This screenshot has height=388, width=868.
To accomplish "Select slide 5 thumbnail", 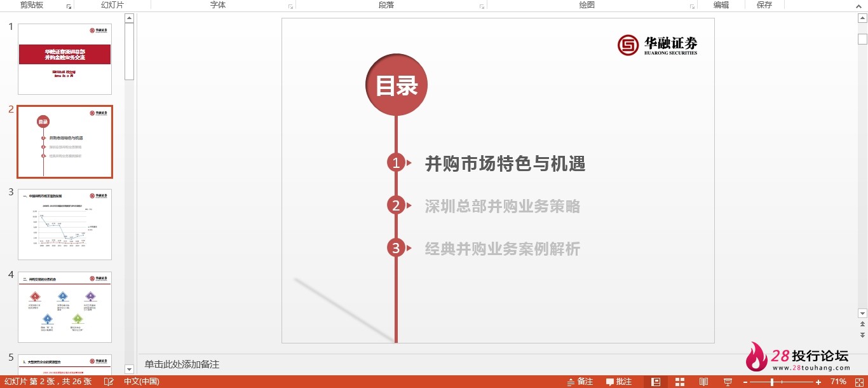I will click(65, 364).
